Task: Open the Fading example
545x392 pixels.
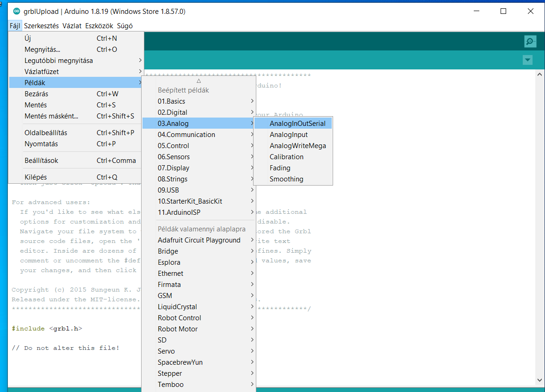Action: point(293,168)
